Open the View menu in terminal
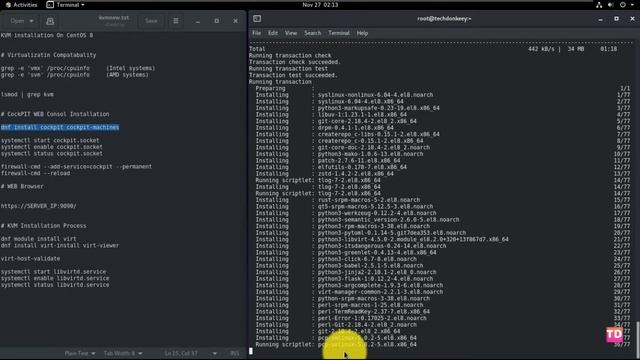This screenshot has height=360, width=640. 291,33
